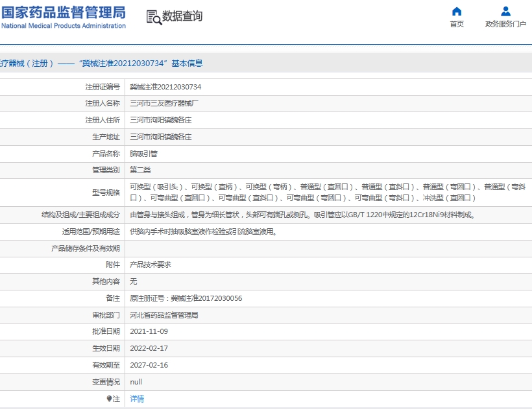532x413 pixels.
Task: Click the structure description mentioning 12Cr18Ni9
Action: (x=302, y=215)
